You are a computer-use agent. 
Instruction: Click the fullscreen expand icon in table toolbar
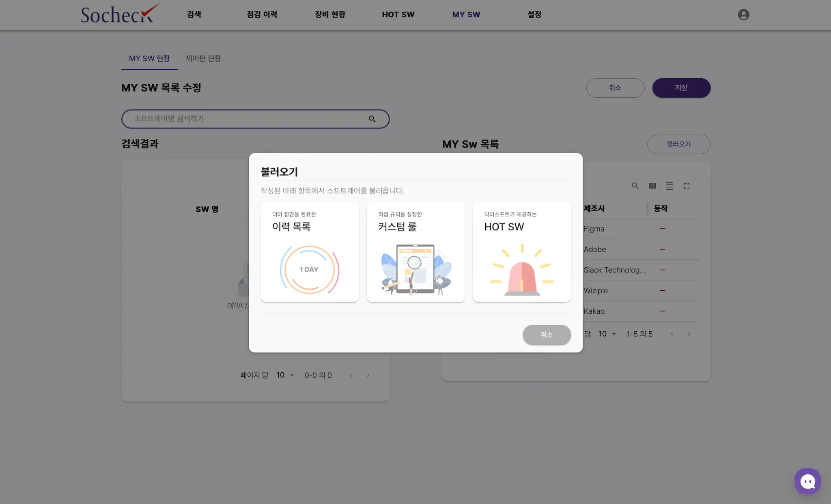[x=687, y=186]
